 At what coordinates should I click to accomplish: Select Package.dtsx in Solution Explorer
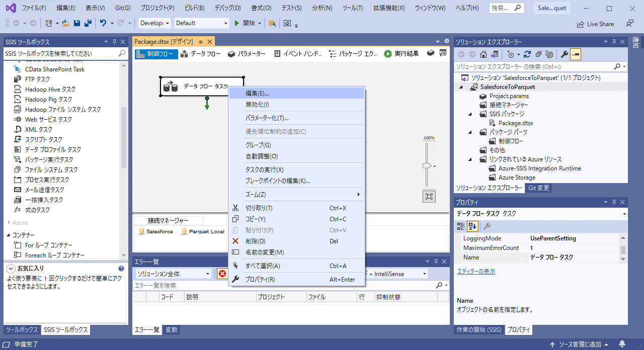pos(516,123)
